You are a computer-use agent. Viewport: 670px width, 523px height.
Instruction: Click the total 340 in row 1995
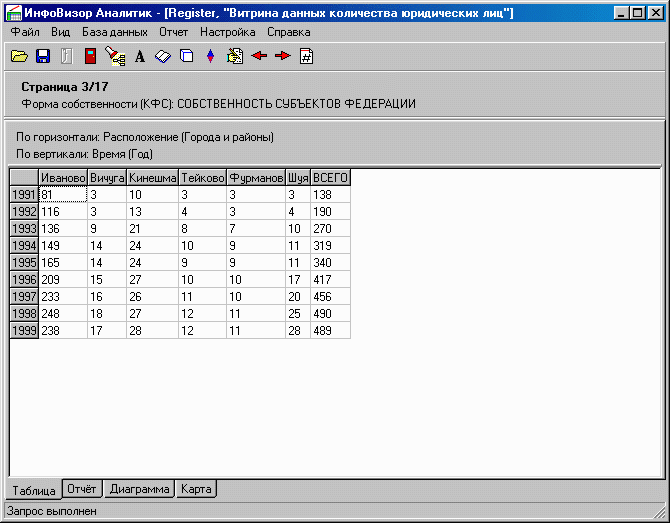click(330, 262)
